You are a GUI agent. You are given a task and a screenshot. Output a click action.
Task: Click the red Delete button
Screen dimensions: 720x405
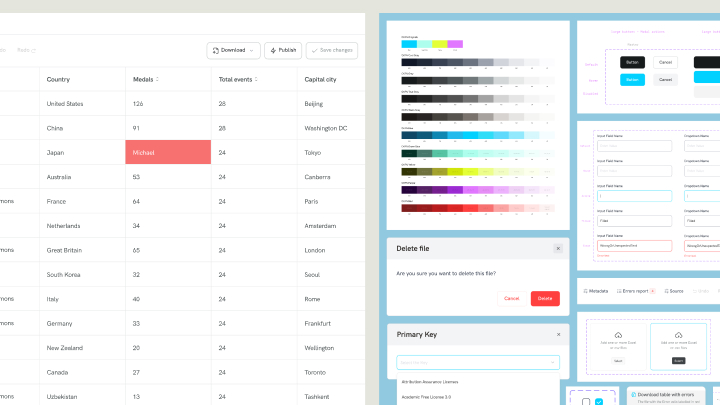(x=545, y=298)
